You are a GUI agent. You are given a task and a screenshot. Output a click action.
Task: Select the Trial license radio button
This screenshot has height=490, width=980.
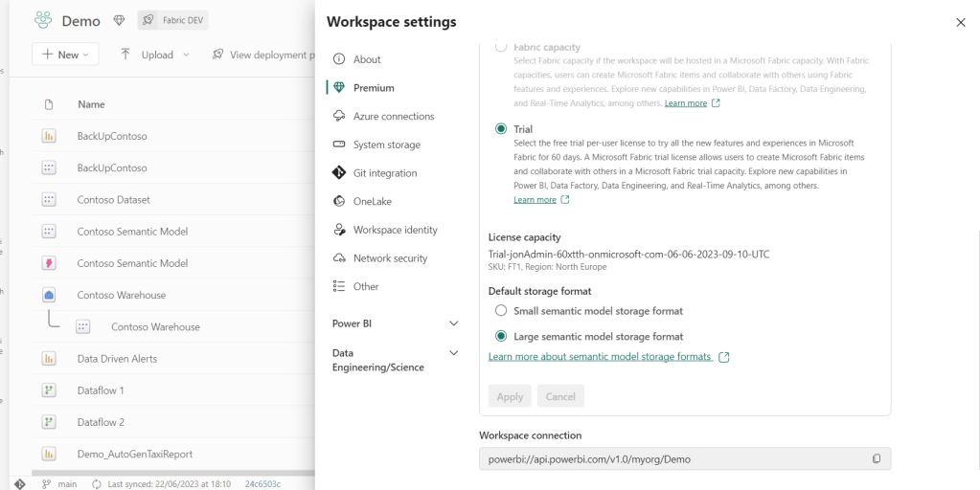[x=501, y=129]
